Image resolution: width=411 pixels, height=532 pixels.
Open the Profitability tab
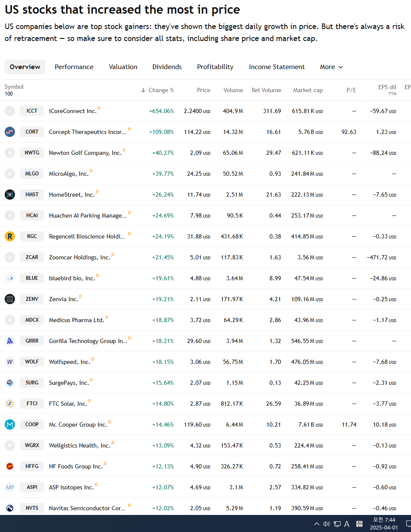point(215,67)
